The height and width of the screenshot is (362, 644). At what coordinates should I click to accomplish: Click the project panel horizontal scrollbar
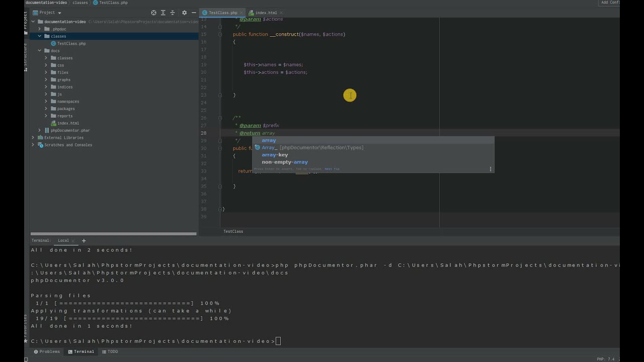point(113,234)
